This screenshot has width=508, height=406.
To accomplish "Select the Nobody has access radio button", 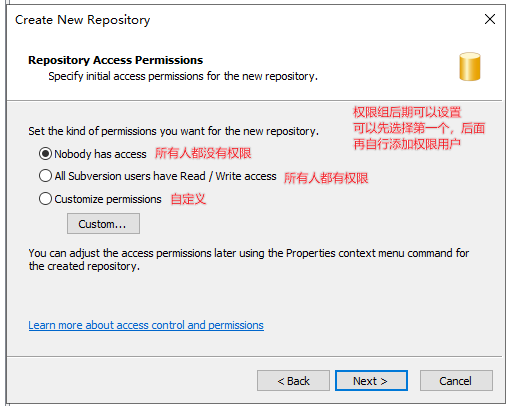I will pyautogui.click(x=45, y=154).
